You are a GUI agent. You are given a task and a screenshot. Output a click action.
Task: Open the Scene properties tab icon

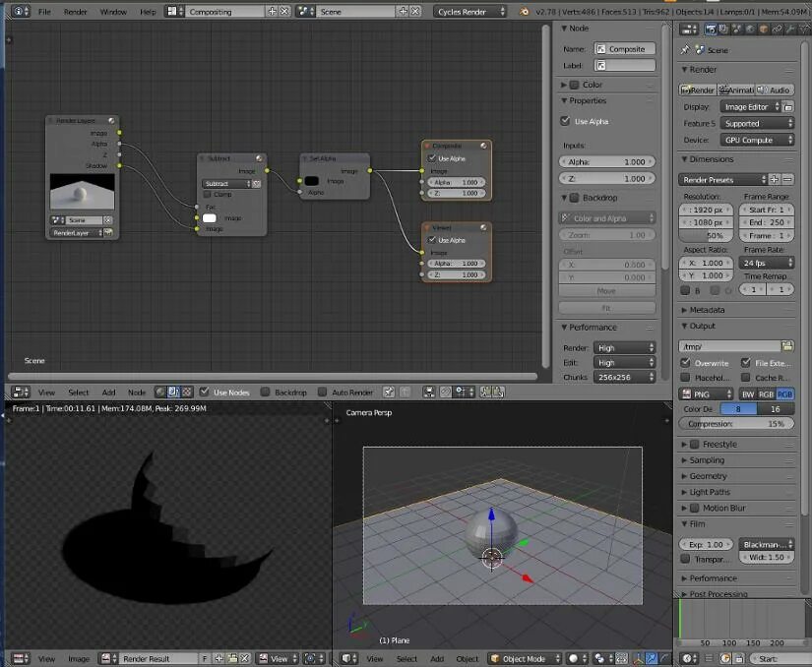coord(736,30)
